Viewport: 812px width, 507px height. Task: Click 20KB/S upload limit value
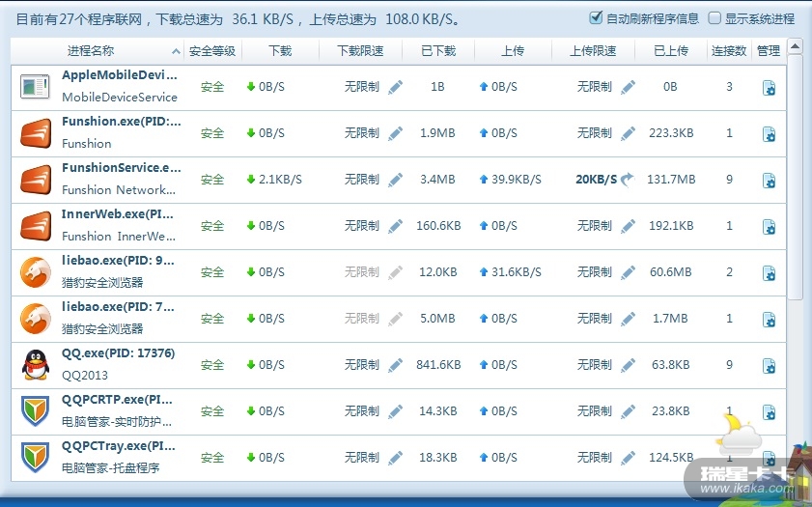point(596,180)
